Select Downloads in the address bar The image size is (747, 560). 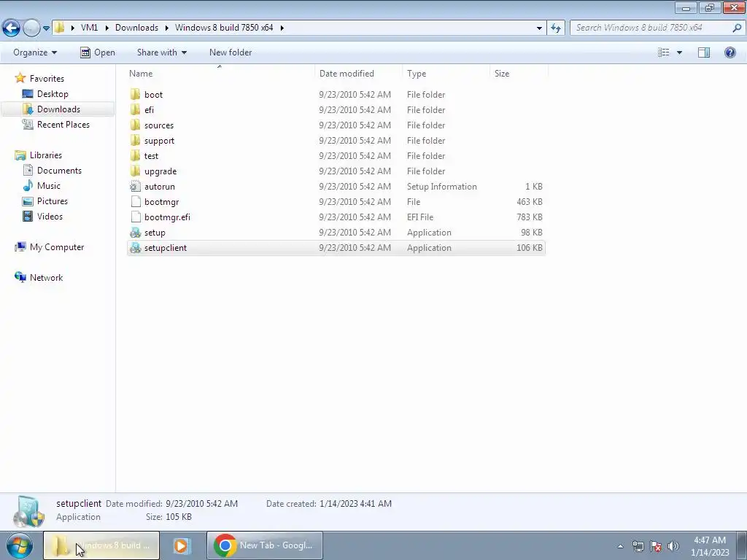pos(136,28)
